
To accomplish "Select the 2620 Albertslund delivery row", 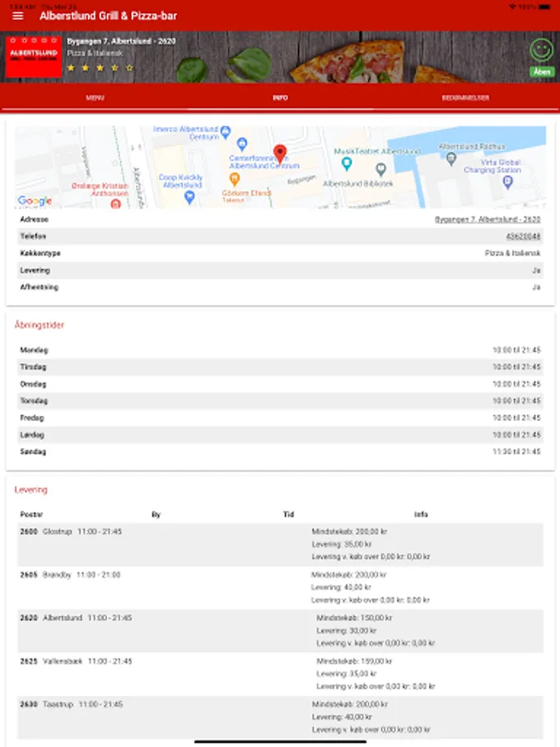I will click(280, 630).
